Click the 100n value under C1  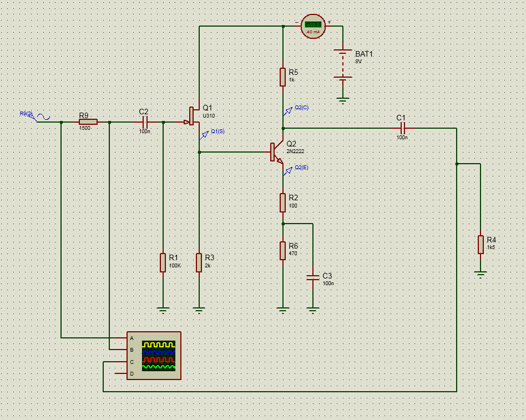(402, 138)
